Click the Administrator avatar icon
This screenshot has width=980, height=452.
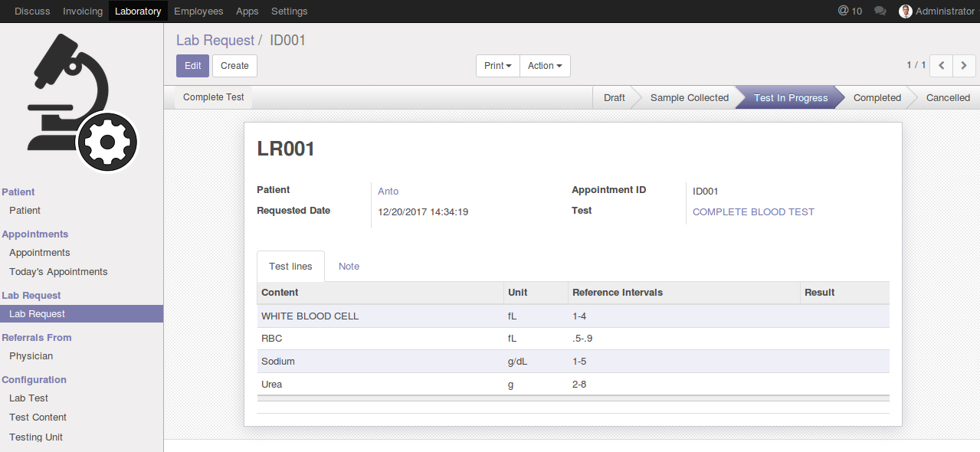906,11
